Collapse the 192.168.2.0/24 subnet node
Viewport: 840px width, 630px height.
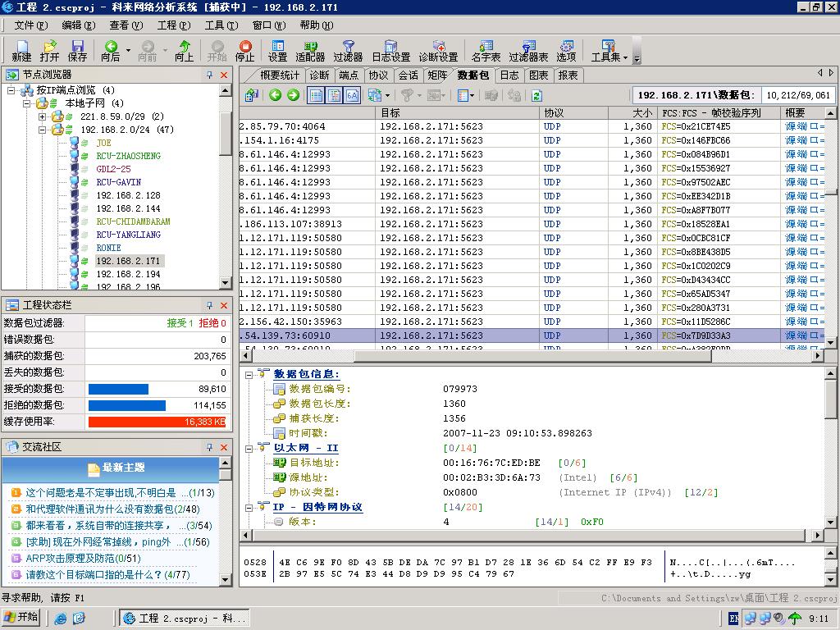pos(43,130)
